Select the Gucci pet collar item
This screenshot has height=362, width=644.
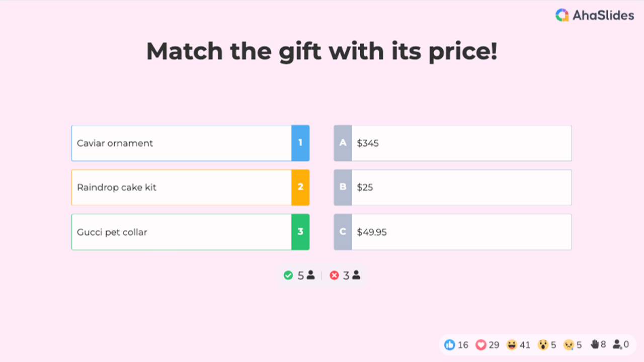tap(181, 232)
